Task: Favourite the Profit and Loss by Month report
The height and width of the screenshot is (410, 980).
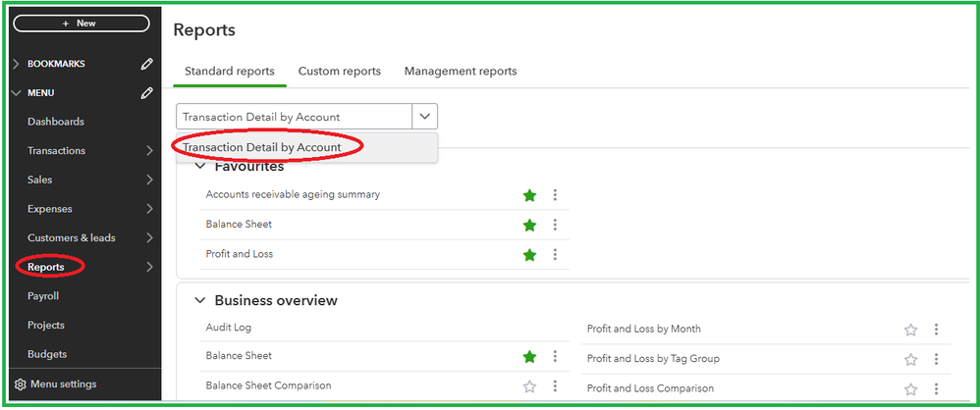Action: pos(910,330)
